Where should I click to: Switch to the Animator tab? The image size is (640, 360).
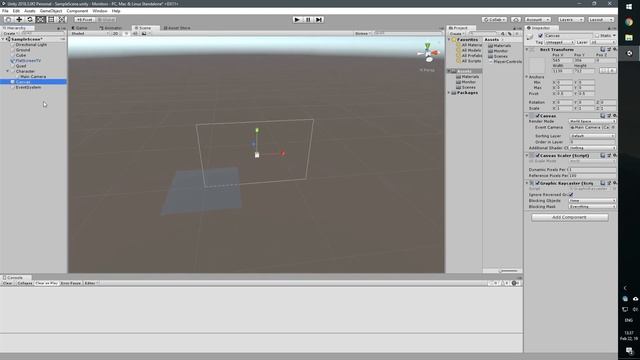(x=111, y=28)
